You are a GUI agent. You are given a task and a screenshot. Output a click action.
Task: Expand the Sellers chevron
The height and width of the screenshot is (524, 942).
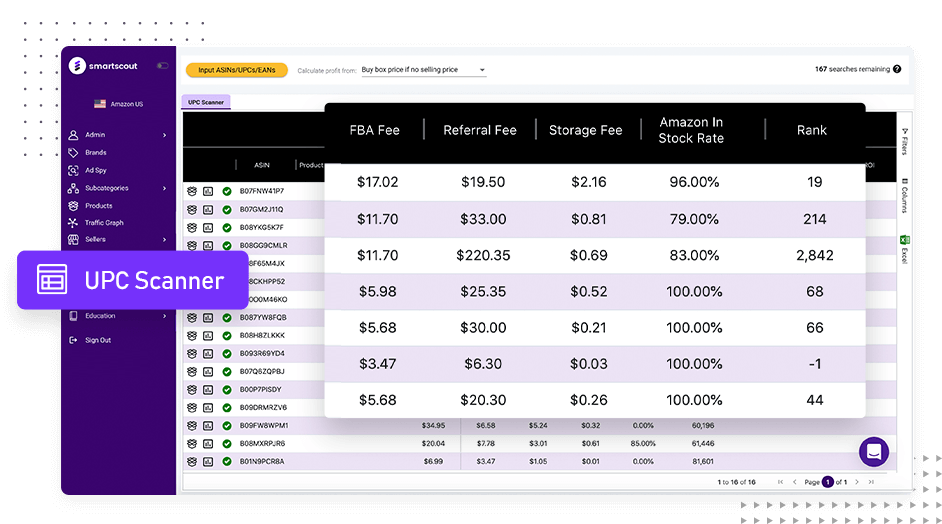(x=164, y=239)
